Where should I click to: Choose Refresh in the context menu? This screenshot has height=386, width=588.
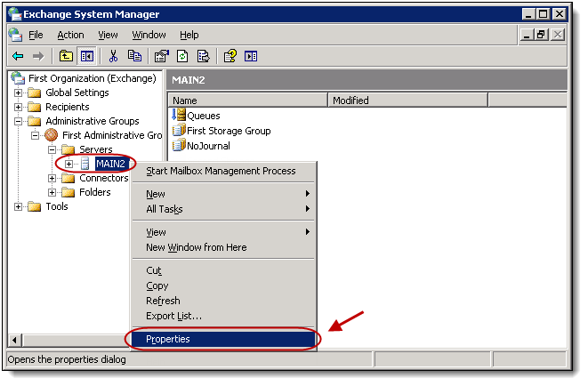[222, 301]
